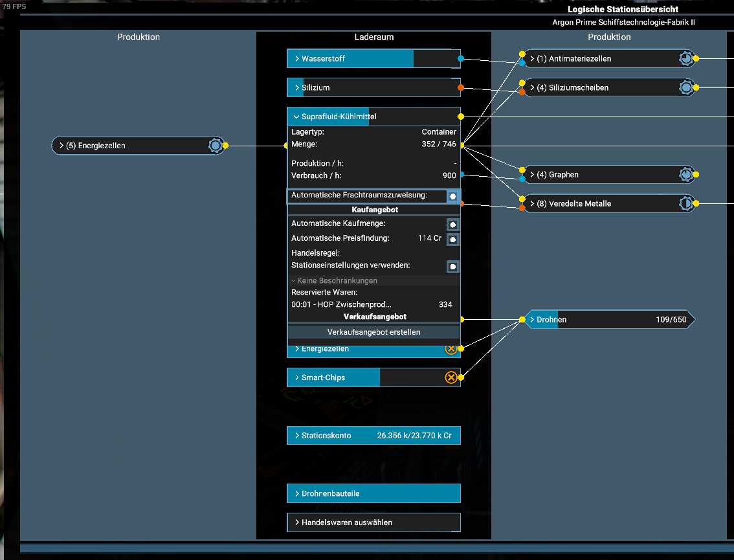Click the status icon on Siliziumscheiben node

click(x=686, y=87)
